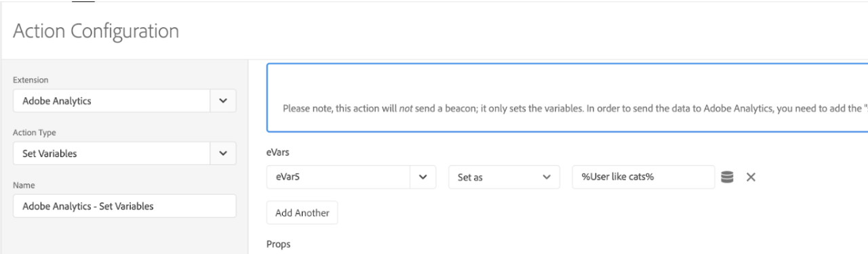Viewport: 868px width, 254px height.
Task: Expand the Action Type dropdown arrow
Action: pyautogui.click(x=223, y=153)
